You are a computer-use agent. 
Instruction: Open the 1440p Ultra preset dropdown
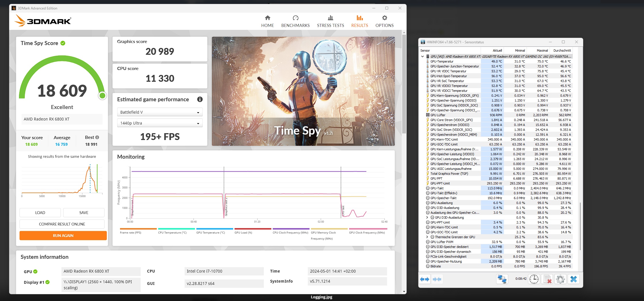tap(160, 123)
